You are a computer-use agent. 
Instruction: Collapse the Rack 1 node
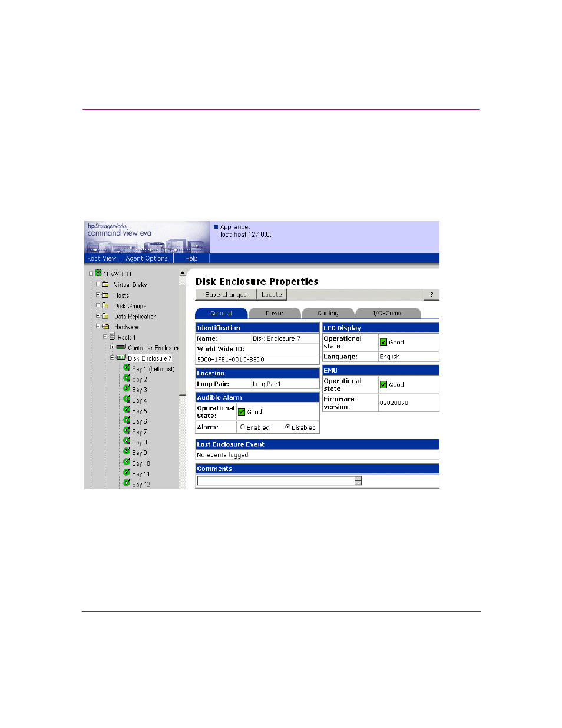[105, 337]
